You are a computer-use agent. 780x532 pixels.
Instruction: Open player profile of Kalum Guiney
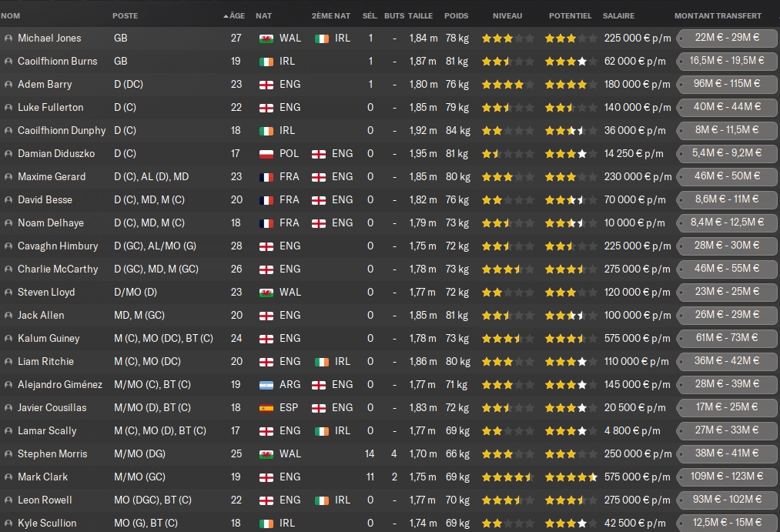49,339
